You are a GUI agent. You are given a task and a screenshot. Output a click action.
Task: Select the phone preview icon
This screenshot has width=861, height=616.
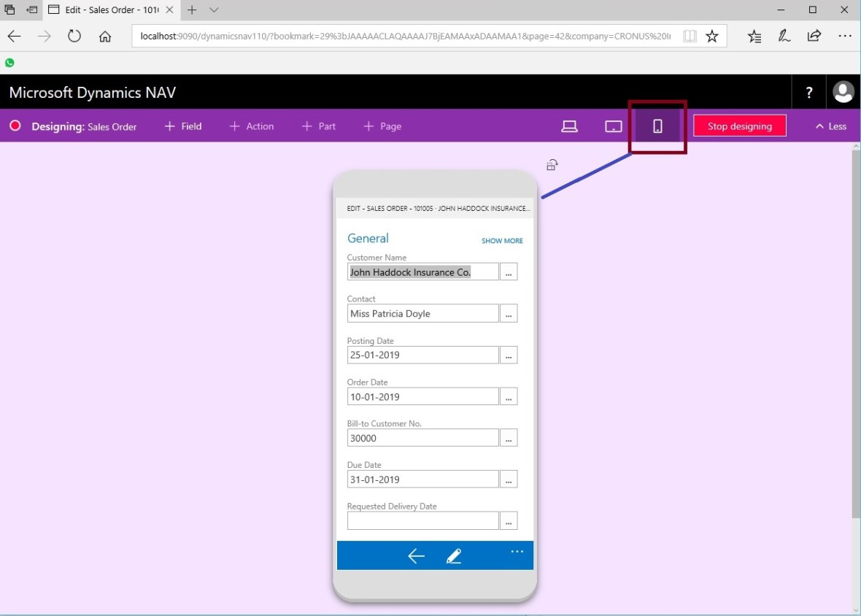point(657,126)
